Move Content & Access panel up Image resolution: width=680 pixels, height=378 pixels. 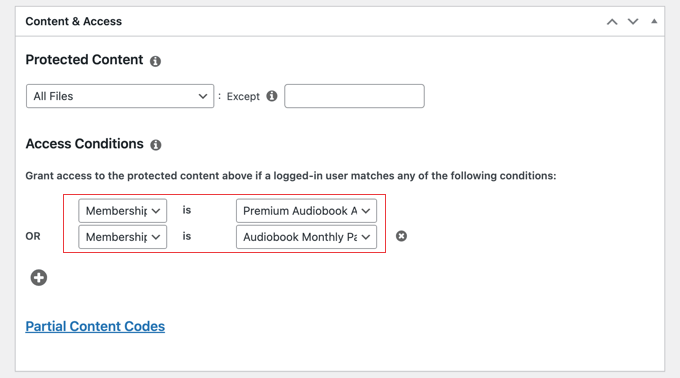[612, 22]
